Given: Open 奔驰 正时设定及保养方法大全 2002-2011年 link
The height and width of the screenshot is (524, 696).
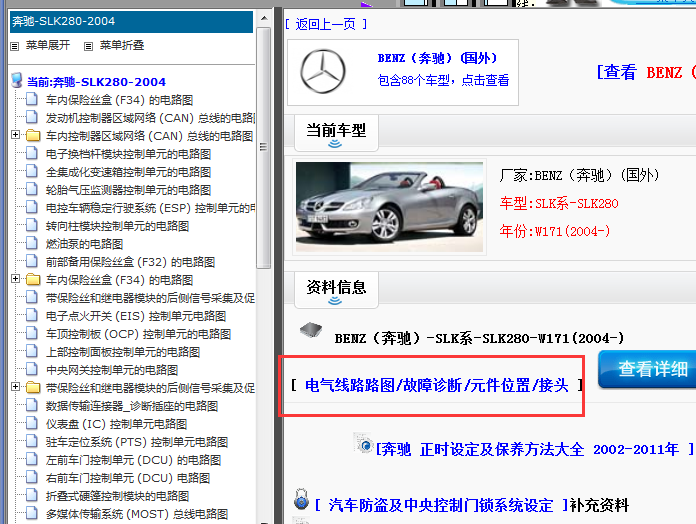Looking at the screenshot, I should tap(534, 449).
